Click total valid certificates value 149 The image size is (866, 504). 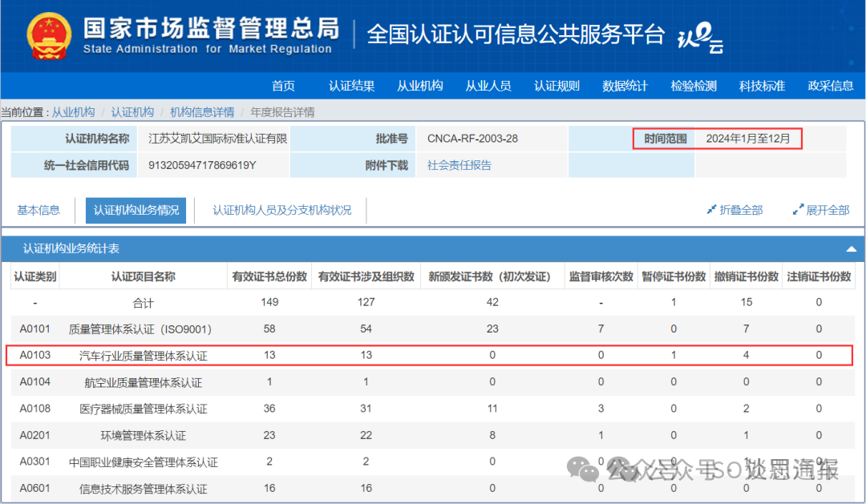pos(269,303)
